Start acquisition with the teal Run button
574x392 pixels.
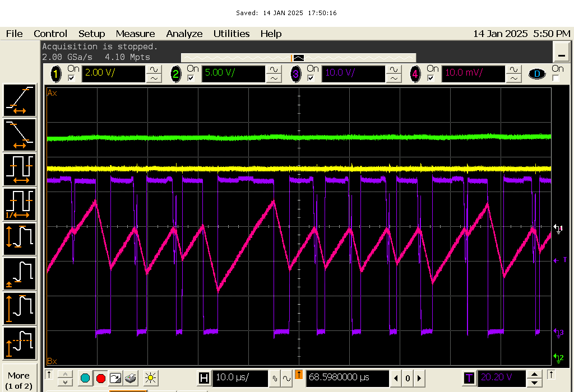click(85, 378)
